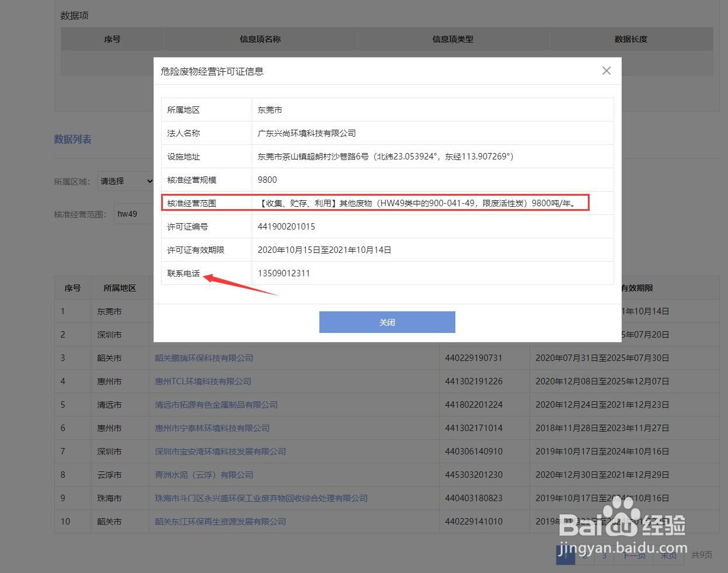Screen dimensions: 728x573
Task: Open link 惠州TCL环境科技有限公司
Action: pos(203,381)
